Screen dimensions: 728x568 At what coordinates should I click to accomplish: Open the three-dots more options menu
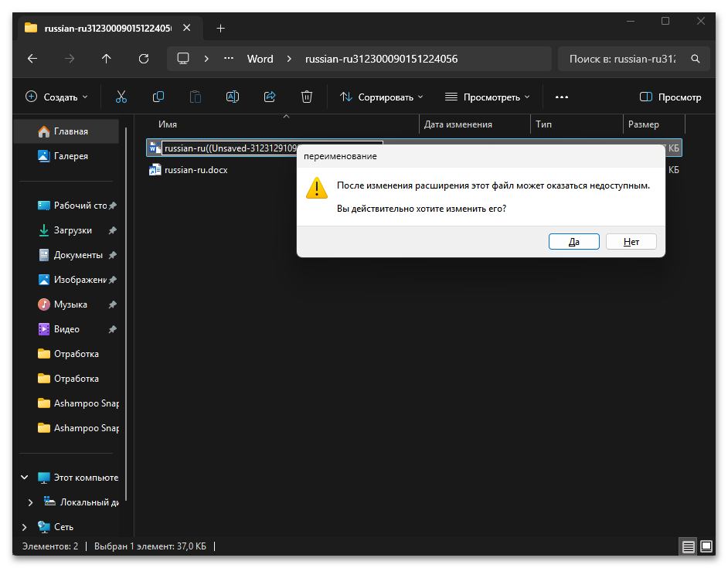coord(562,97)
